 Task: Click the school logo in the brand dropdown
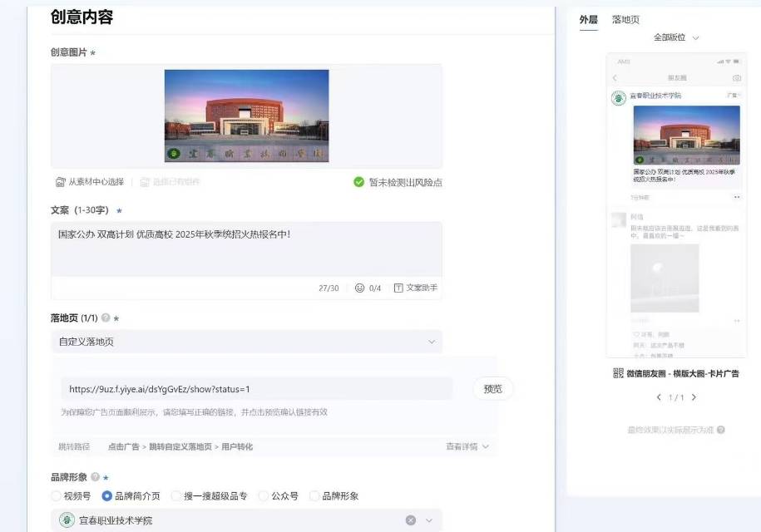(x=67, y=520)
